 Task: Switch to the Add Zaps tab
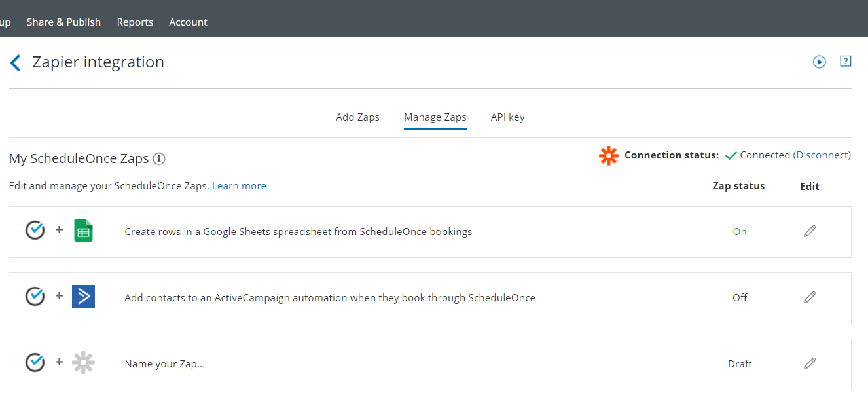pyautogui.click(x=357, y=117)
